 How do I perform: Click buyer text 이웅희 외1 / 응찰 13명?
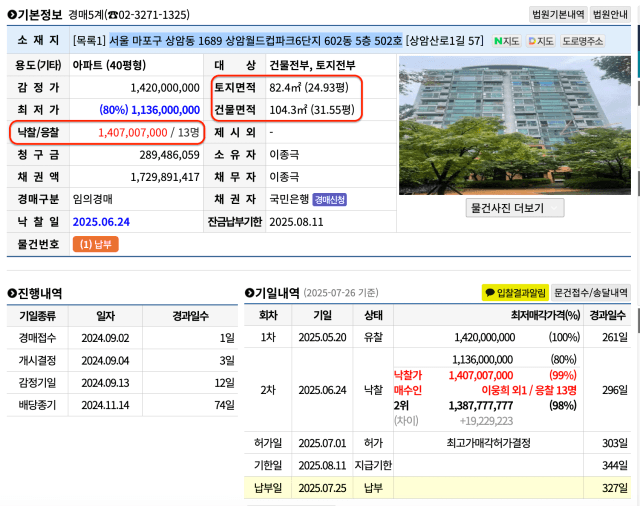tap(529, 390)
